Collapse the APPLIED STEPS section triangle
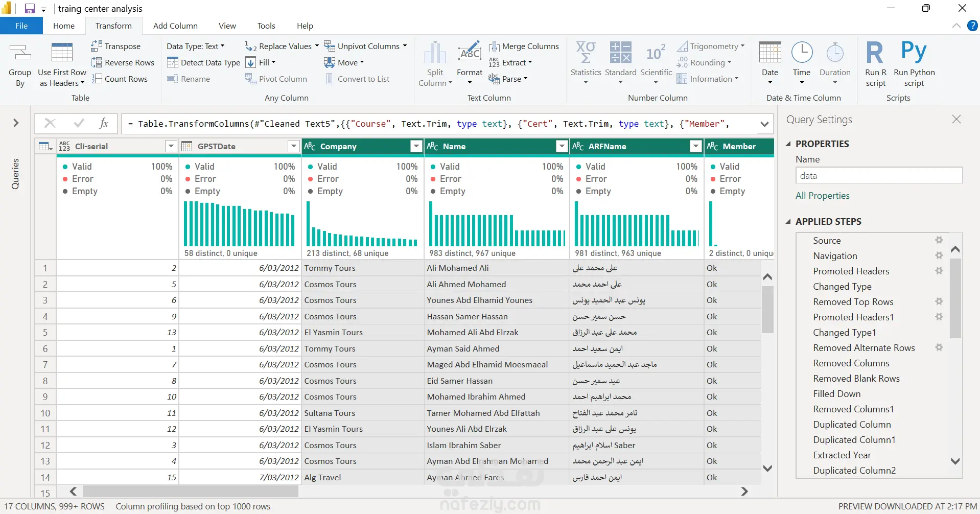 pyautogui.click(x=788, y=221)
